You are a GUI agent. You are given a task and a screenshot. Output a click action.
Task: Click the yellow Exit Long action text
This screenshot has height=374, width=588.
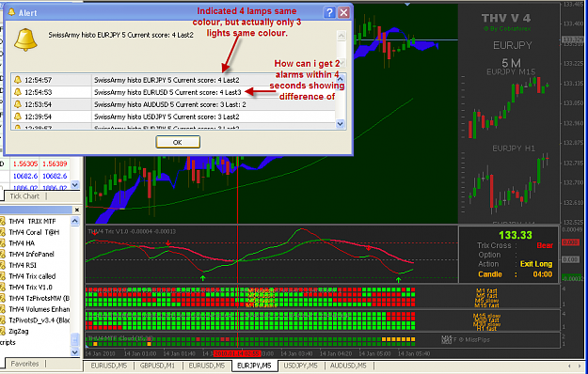point(536,264)
